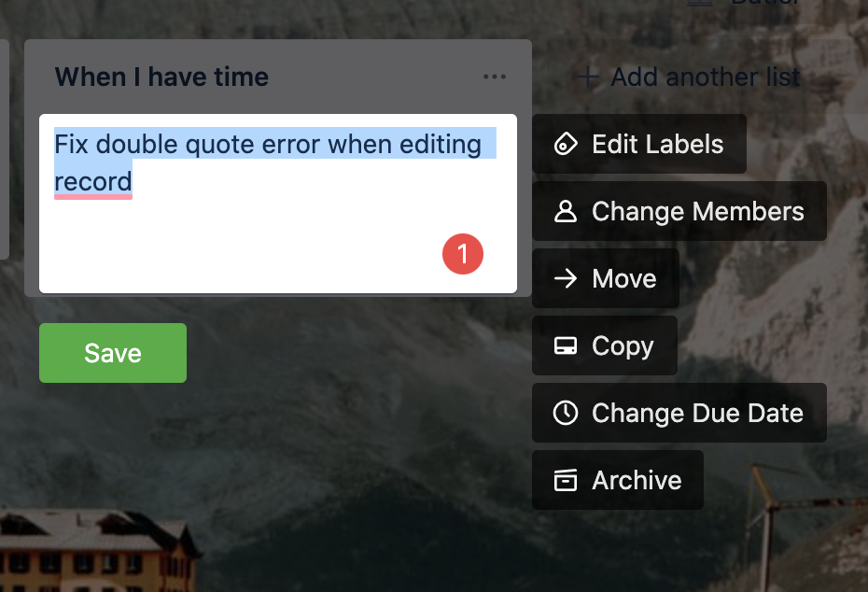Click the label tag icon beside Edit Labels

tap(566, 144)
